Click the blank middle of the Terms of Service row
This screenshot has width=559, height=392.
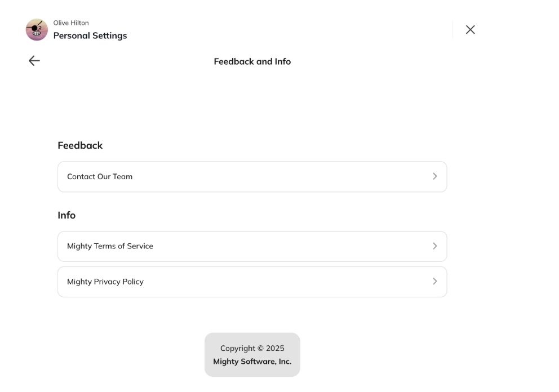pos(282,246)
